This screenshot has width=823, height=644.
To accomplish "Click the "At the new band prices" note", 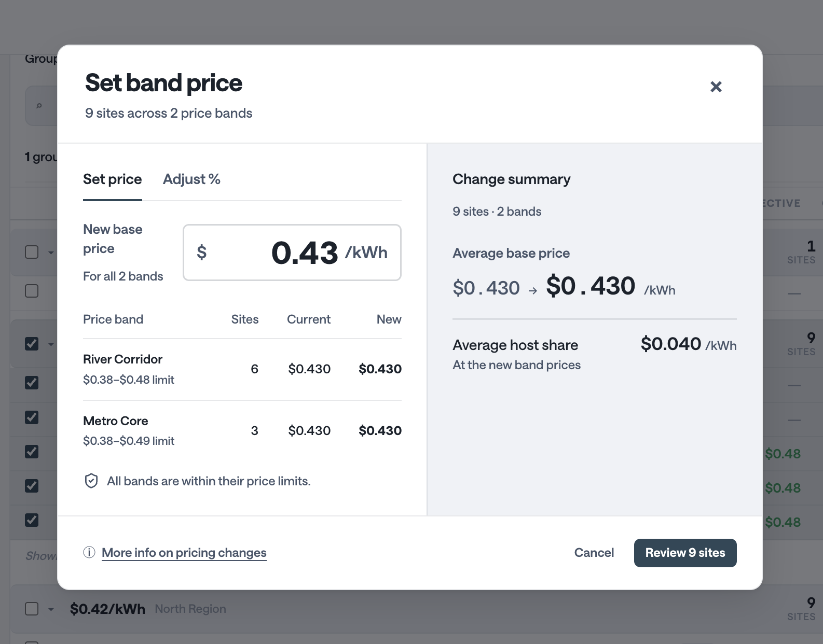I will pyautogui.click(x=516, y=365).
